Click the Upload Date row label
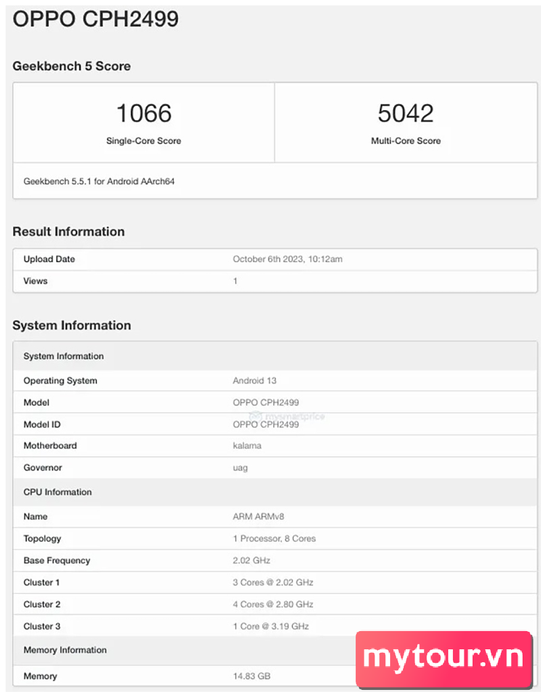 coord(49,259)
